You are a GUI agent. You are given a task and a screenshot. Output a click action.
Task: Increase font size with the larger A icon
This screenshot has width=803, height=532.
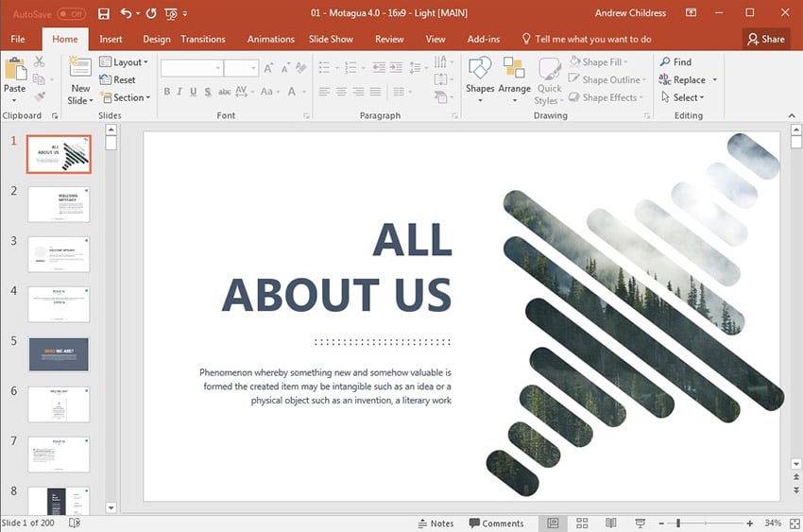point(268,68)
